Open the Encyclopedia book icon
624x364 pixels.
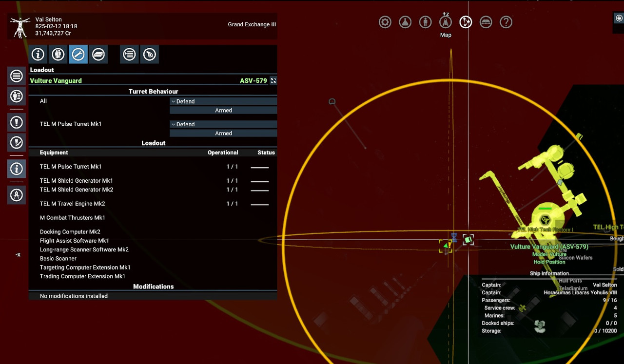pos(486,22)
